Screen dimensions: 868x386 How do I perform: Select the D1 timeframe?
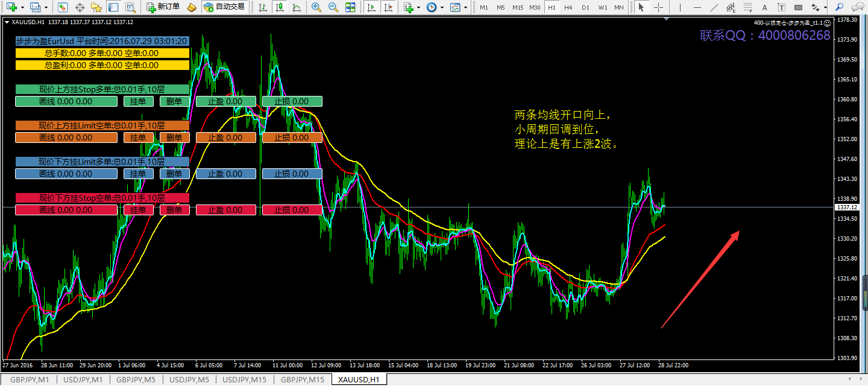[585, 7]
